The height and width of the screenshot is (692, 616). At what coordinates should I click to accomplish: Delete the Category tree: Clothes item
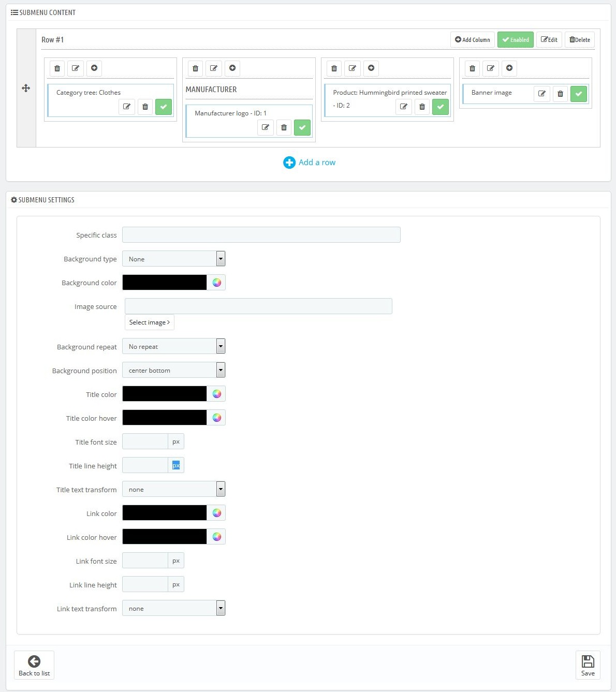tap(145, 107)
